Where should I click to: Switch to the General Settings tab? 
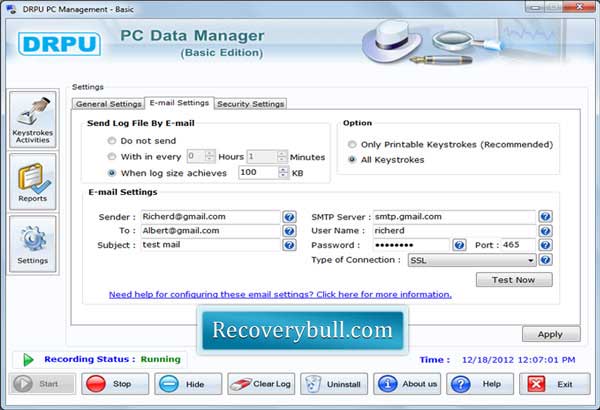(x=109, y=103)
